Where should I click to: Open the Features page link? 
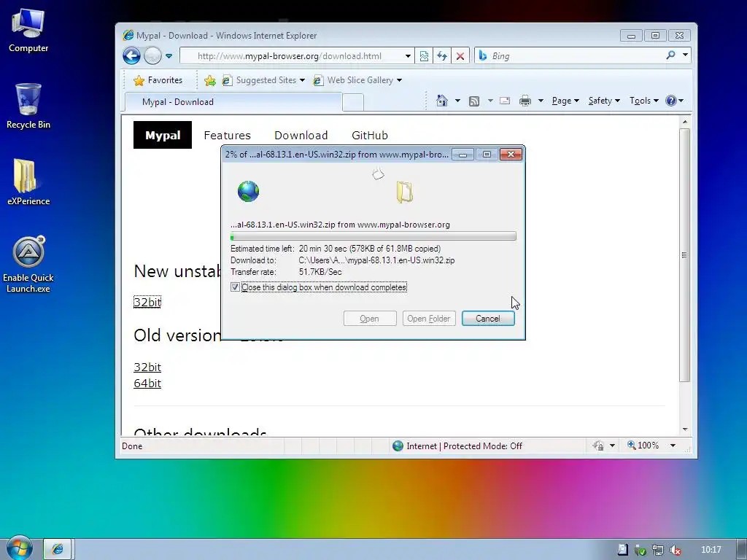228,135
